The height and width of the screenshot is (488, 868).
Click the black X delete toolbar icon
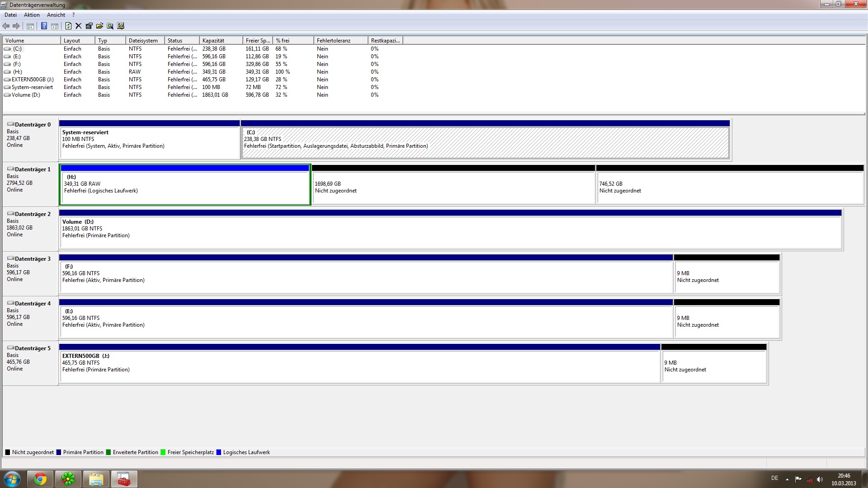pyautogui.click(x=79, y=26)
